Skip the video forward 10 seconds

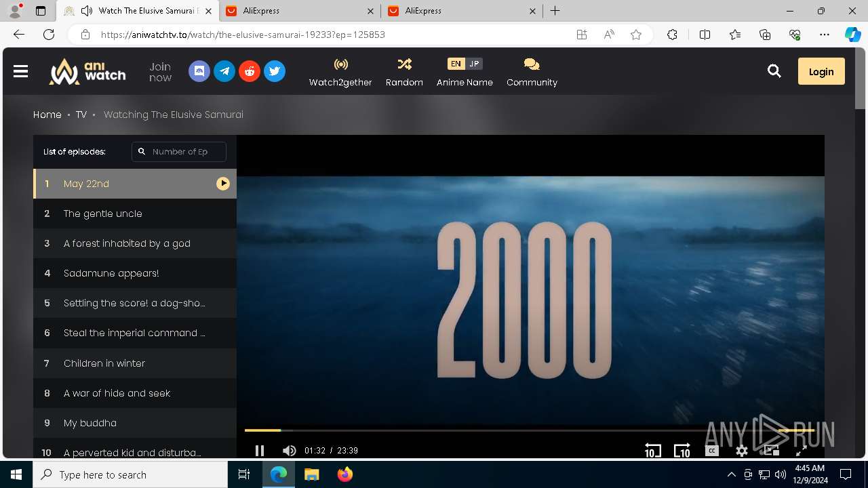click(x=682, y=451)
